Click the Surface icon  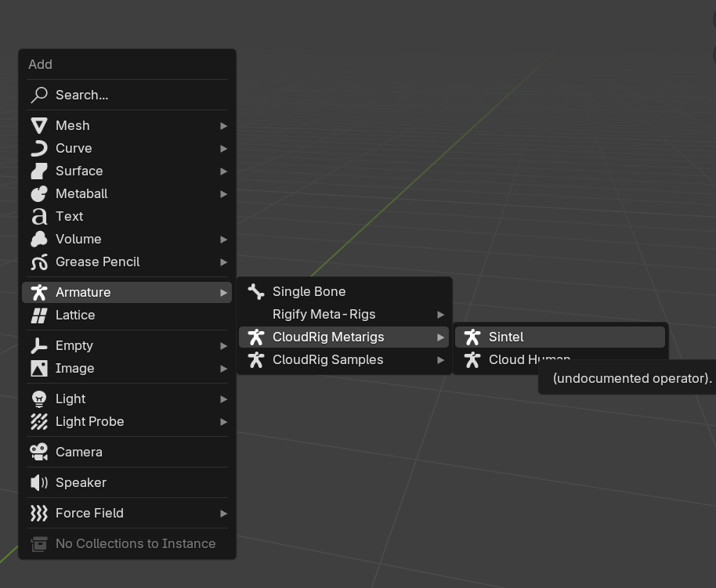tap(39, 171)
